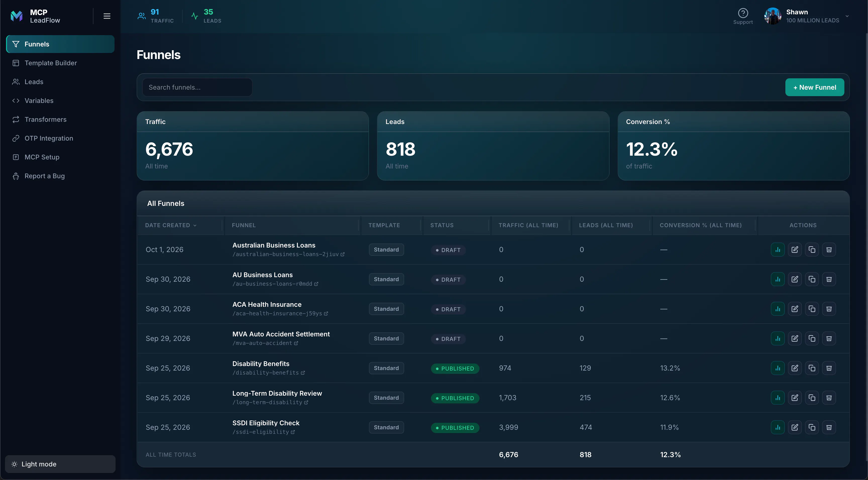Click Shawn's profile avatar
Viewport: 868px width, 480px height.
tap(773, 16)
